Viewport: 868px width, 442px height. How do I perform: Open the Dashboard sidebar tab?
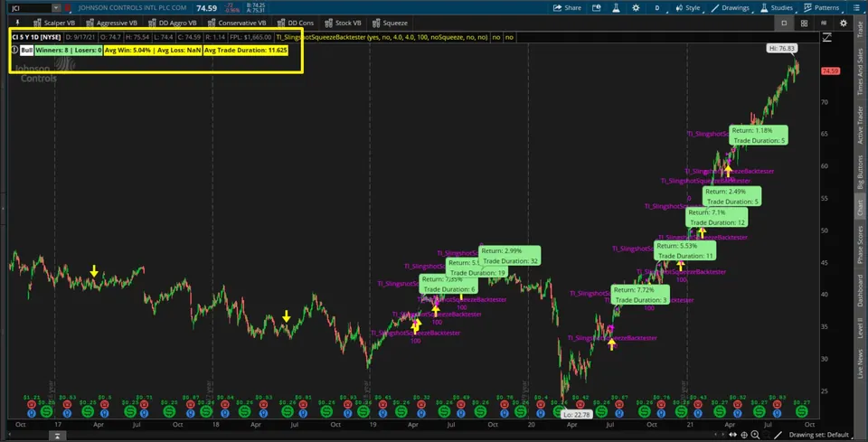860,290
